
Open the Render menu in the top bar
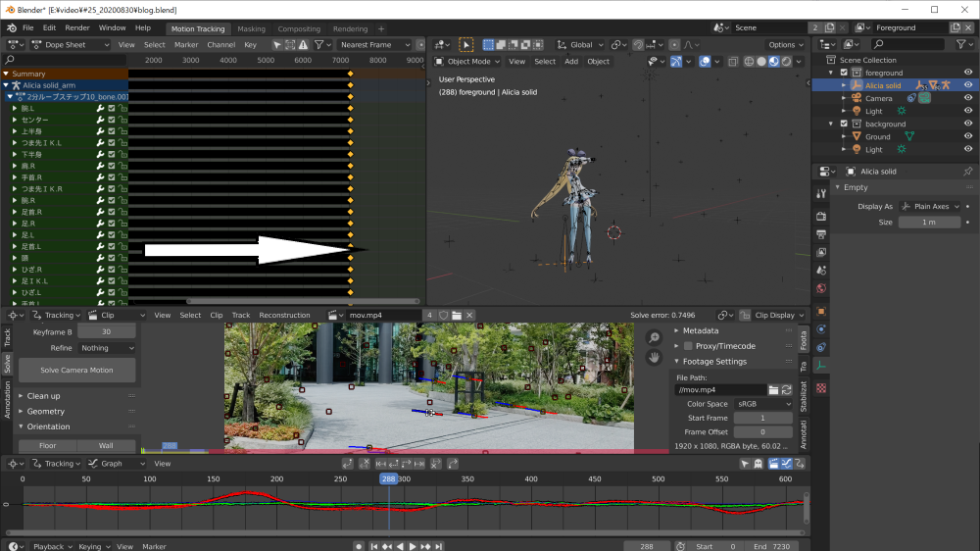(77, 28)
